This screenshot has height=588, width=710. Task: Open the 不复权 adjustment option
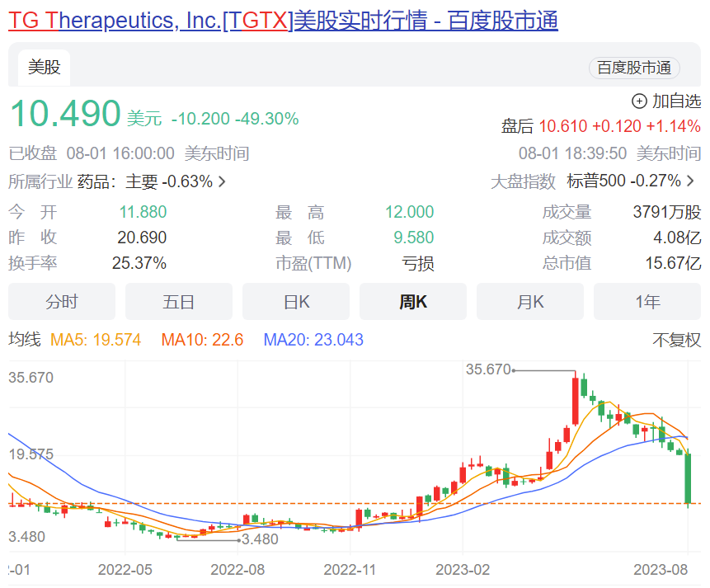(676, 340)
